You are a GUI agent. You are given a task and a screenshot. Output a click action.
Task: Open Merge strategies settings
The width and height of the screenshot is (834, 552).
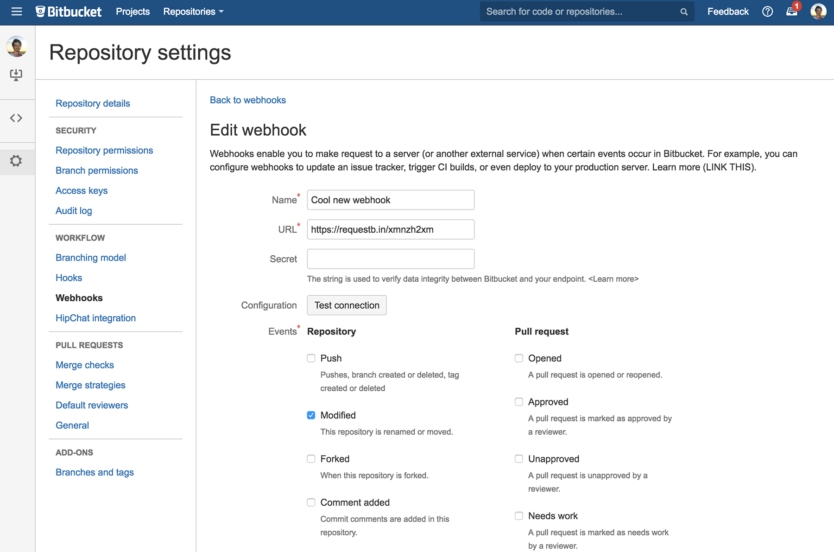click(x=90, y=385)
